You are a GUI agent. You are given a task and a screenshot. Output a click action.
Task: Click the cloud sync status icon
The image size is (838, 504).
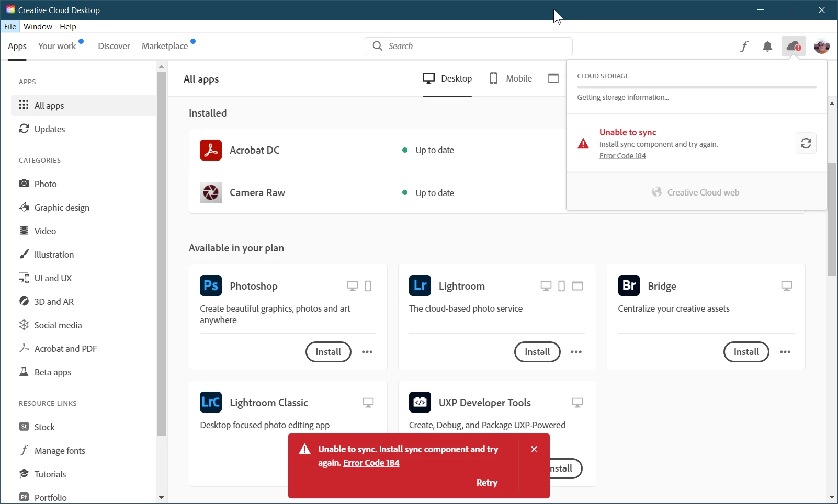click(x=794, y=47)
